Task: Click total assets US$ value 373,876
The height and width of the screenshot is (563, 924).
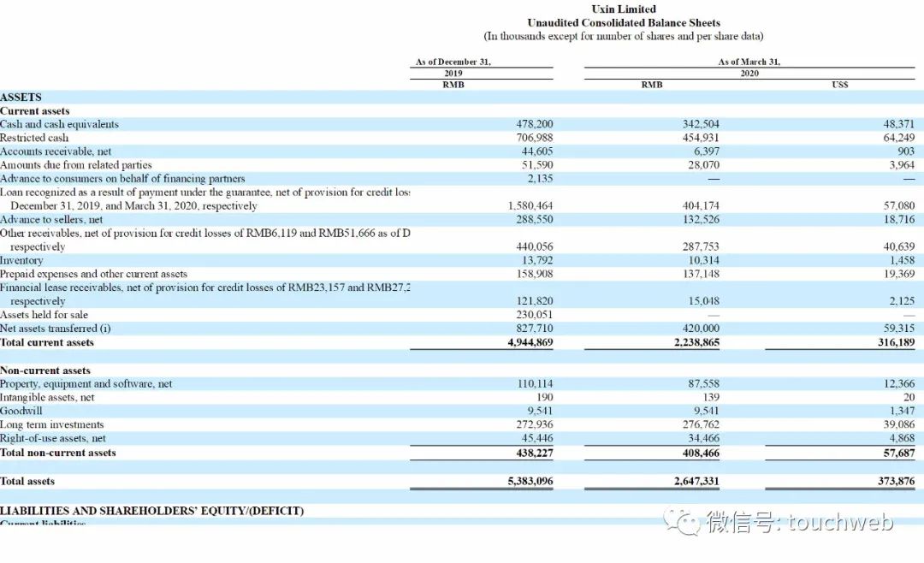Action: (897, 481)
